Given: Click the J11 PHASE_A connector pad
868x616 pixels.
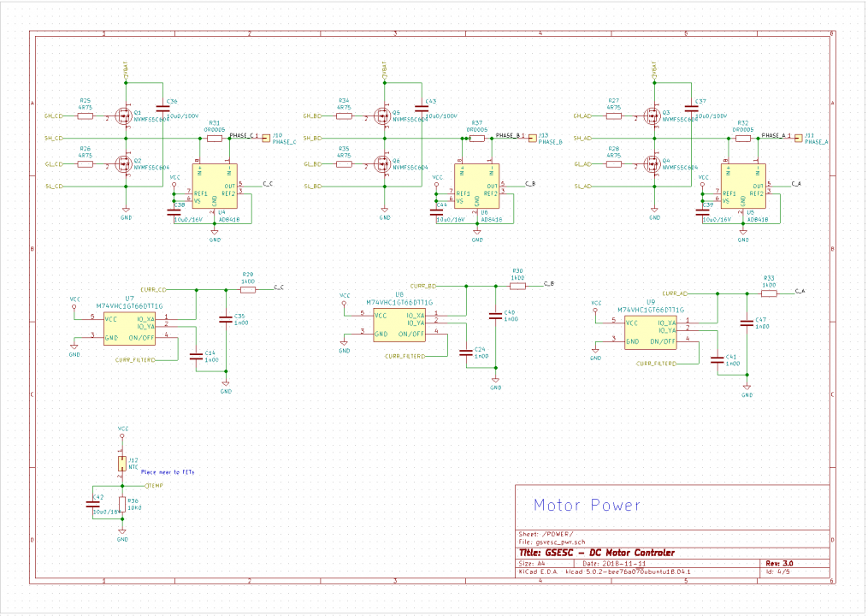Looking at the screenshot, I should point(798,138).
